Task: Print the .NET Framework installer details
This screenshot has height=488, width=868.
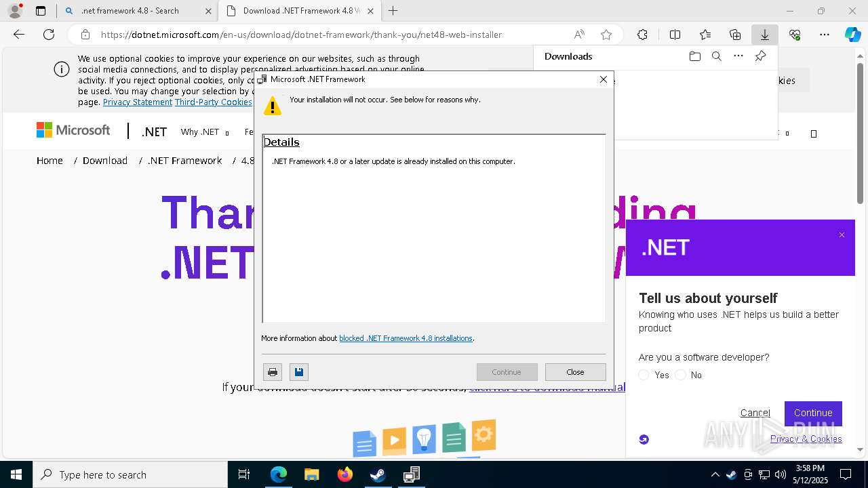Action: coord(273,372)
